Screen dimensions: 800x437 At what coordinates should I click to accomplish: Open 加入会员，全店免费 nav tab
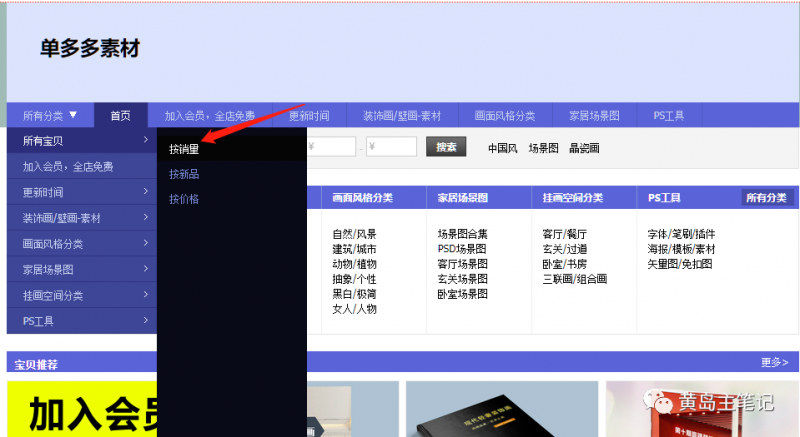coord(210,116)
